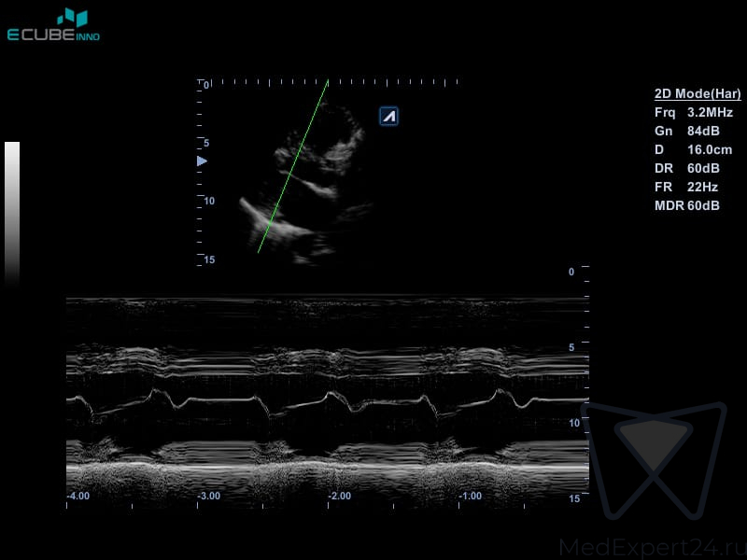Click the E-CUBE INNO logo
747x560 pixels.
click(54, 25)
